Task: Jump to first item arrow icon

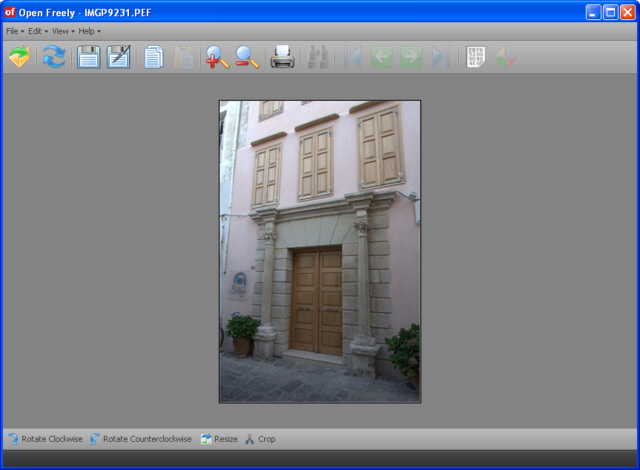Action: click(353, 57)
